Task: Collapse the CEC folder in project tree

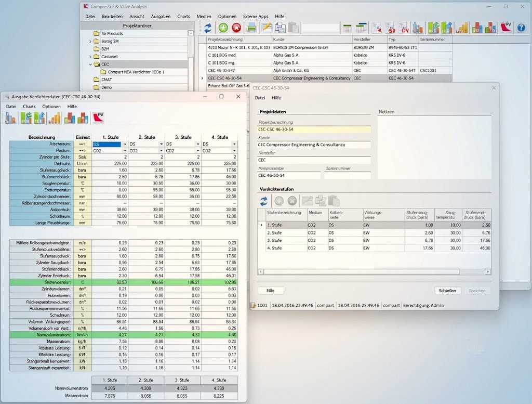Action: click(x=90, y=64)
